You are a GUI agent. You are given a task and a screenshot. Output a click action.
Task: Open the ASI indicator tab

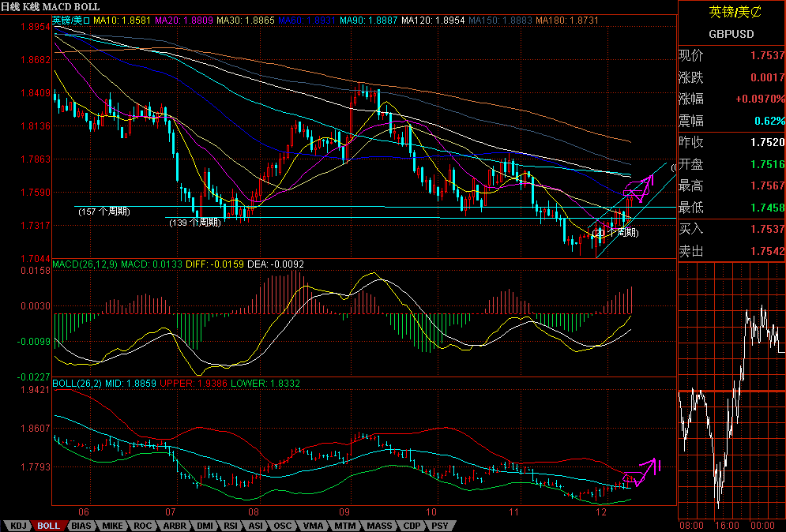click(256, 526)
